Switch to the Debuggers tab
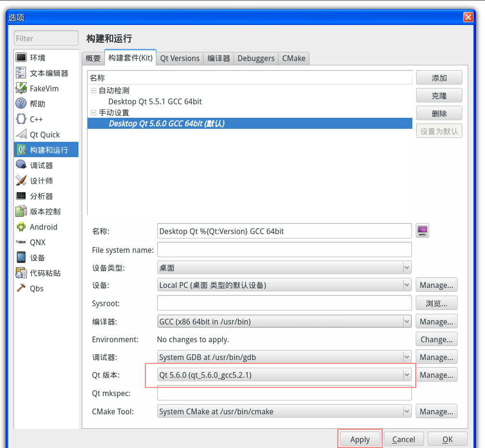The height and width of the screenshot is (448, 485). click(256, 58)
